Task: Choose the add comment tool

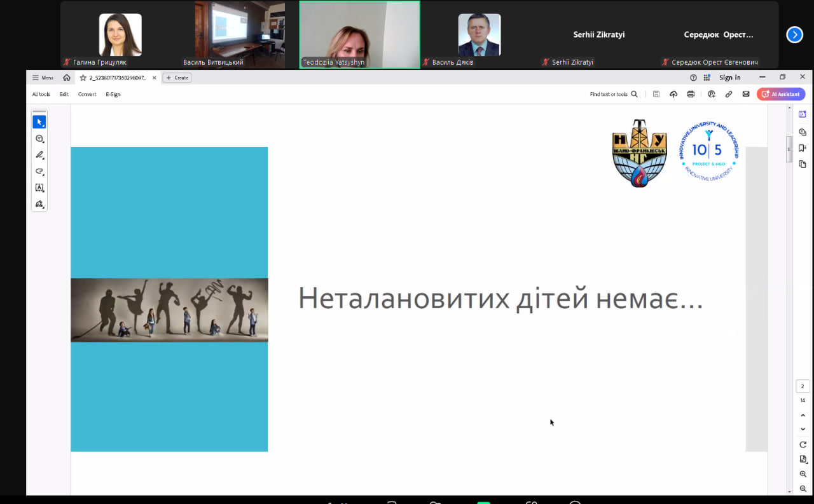Action: [x=39, y=139]
